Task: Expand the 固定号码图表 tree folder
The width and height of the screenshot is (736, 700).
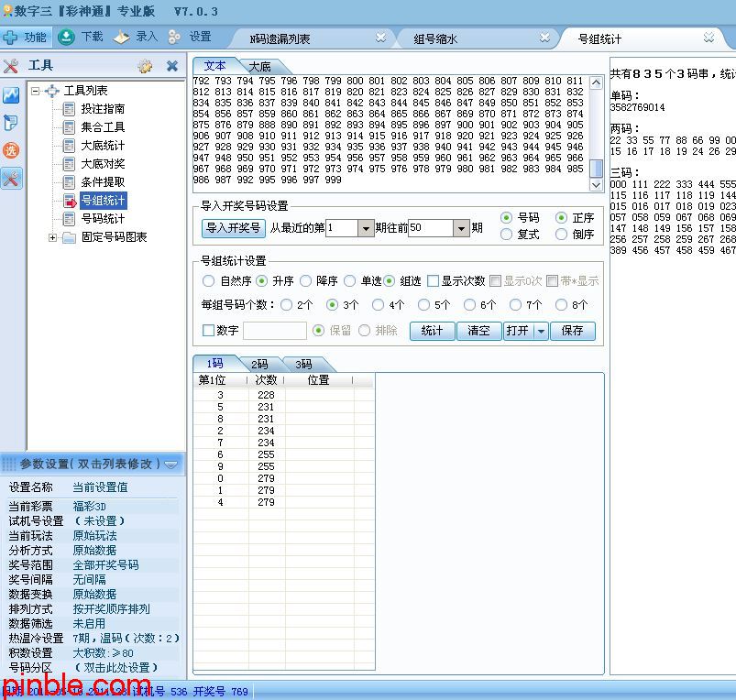Action: coord(52,237)
